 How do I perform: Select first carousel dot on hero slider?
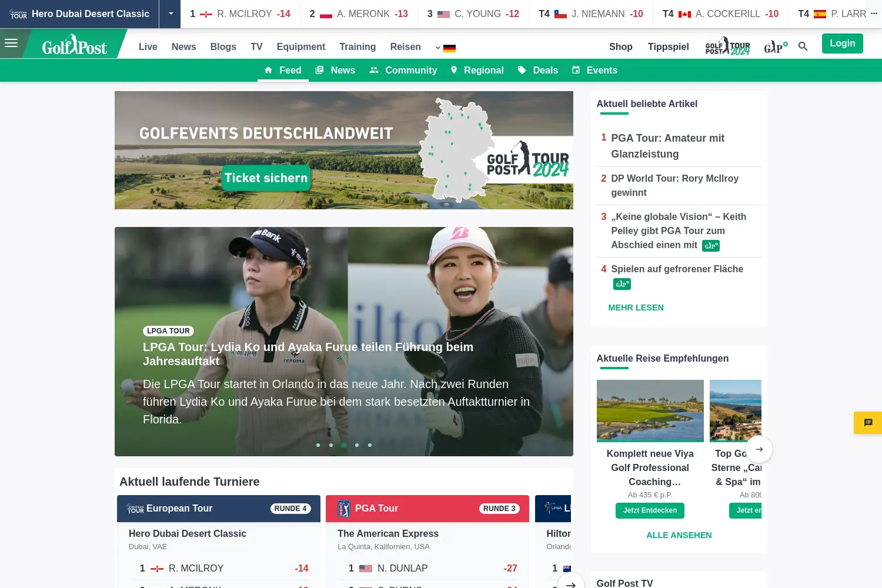tap(318, 445)
